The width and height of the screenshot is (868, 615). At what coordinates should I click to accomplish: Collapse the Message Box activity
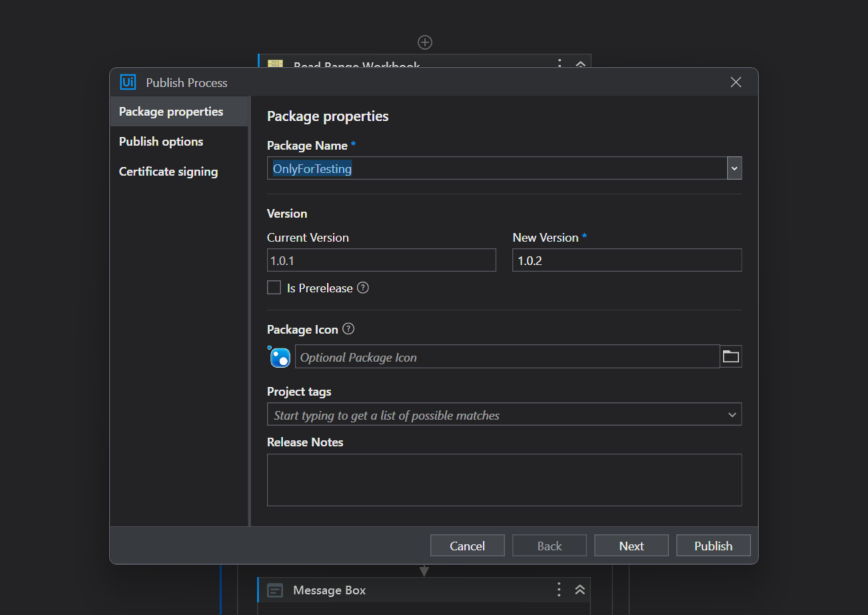[x=580, y=590]
